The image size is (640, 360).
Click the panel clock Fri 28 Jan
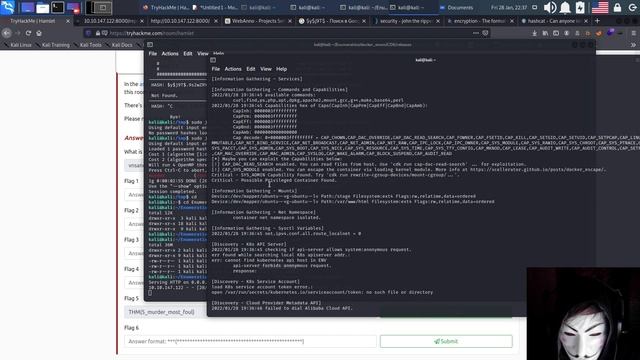pyautogui.click(x=509, y=7)
